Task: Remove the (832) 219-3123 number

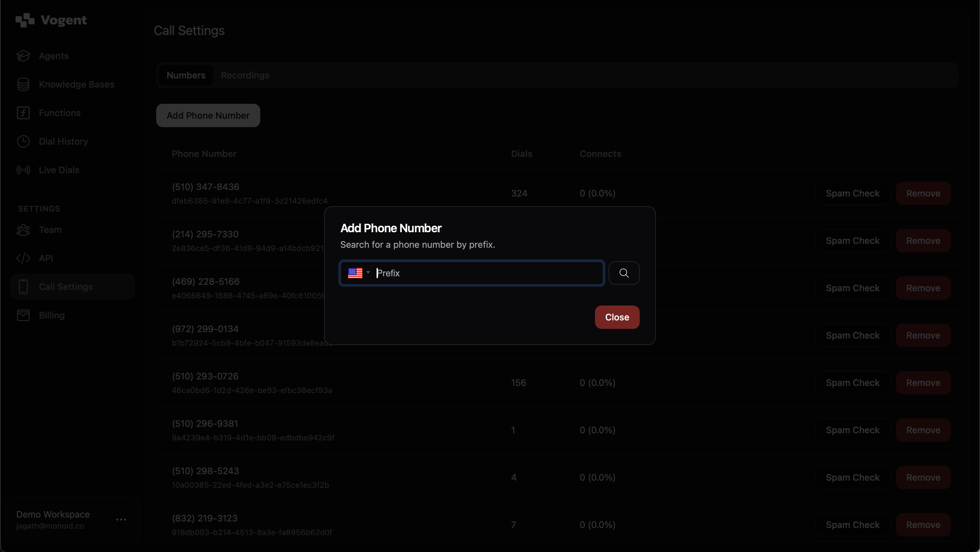Action: click(x=923, y=524)
